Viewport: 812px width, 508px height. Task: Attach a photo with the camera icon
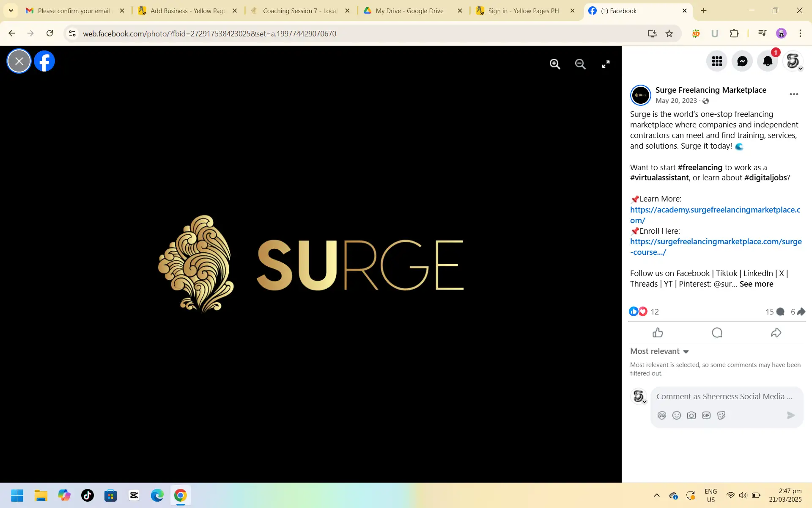pyautogui.click(x=691, y=415)
